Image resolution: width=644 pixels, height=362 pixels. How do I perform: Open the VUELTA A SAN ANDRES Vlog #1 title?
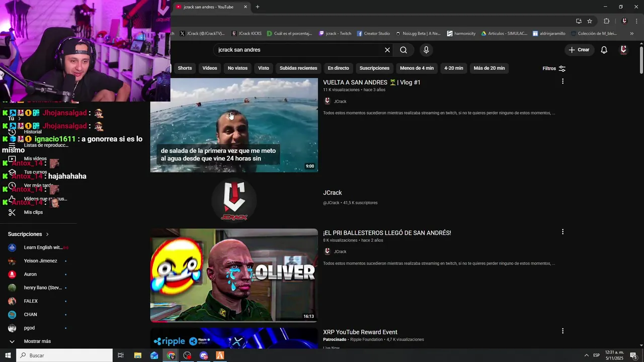(372, 82)
